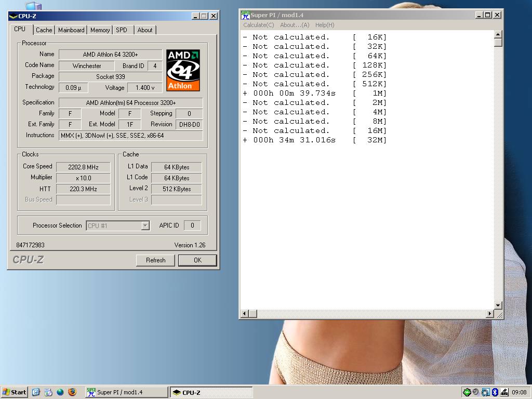532x399 pixels.
Task: Click the CPU-Z title bar chip icon
Action: click(x=13, y=16)
